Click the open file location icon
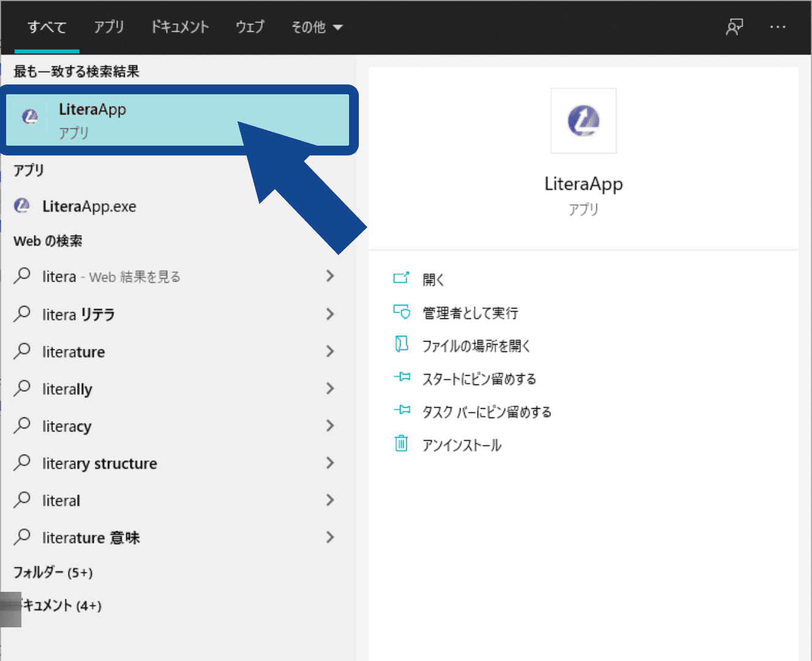Viewport: 812px width, 661px height. (x=401, y=345)
